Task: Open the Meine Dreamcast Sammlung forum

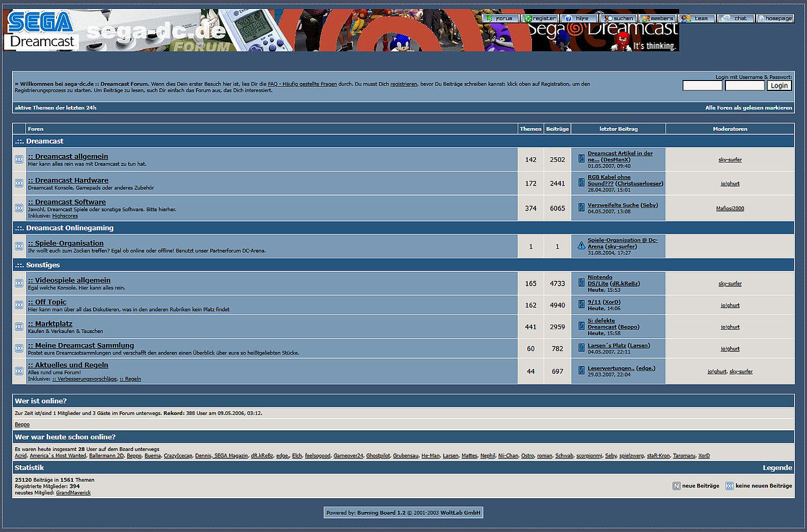Action: (81, 345)
